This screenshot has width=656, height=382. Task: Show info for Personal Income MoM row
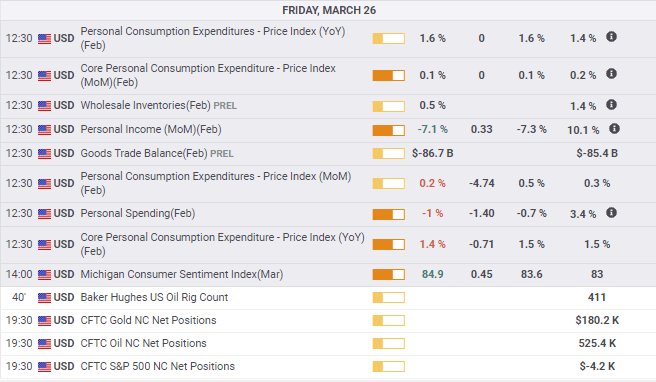click(614, 128)
